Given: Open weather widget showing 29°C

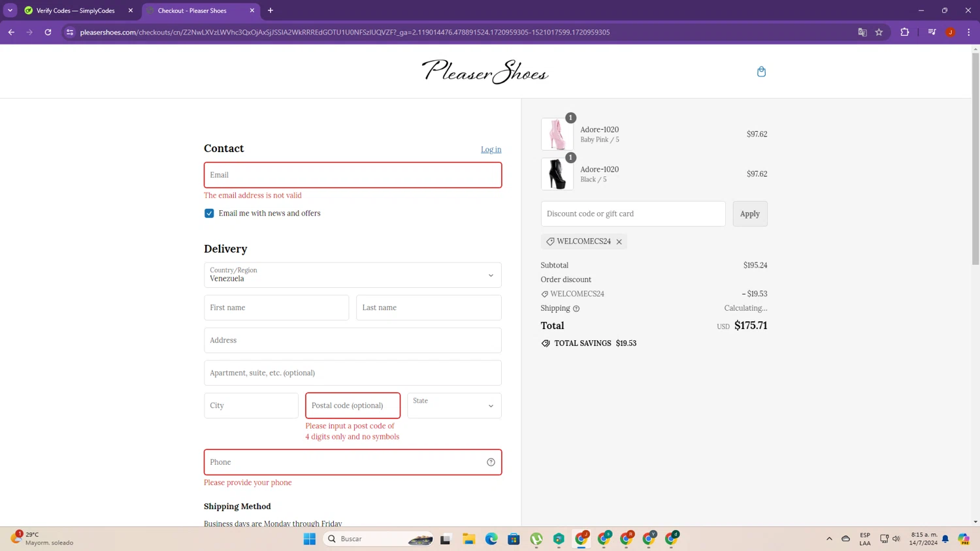Looking at the screenshot, I should 42,539.
